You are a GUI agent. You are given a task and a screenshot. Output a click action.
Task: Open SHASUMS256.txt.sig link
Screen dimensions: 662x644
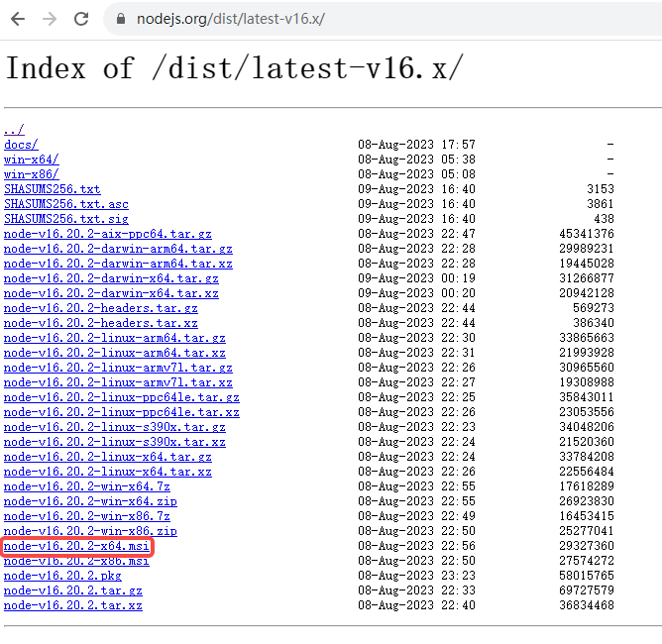click(x=65, y=219)
